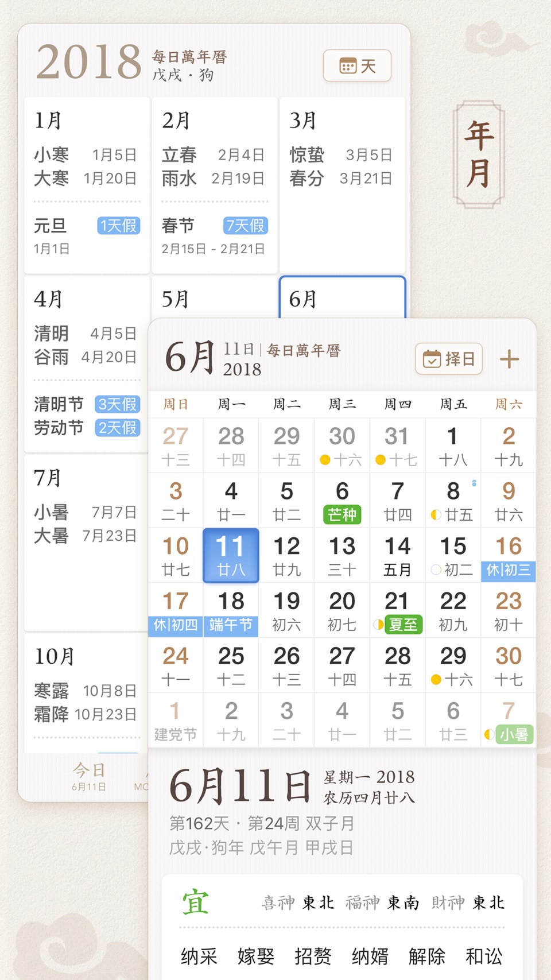Viewport: 551px width, 980px height.
Task: Select 6月 highlighted month in year view
Action: (x=342, y=298)
